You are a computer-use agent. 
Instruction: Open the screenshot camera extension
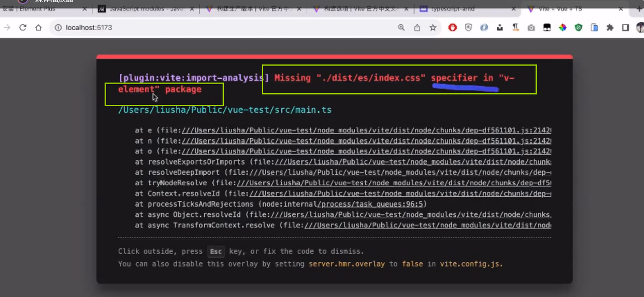[531, 27]
